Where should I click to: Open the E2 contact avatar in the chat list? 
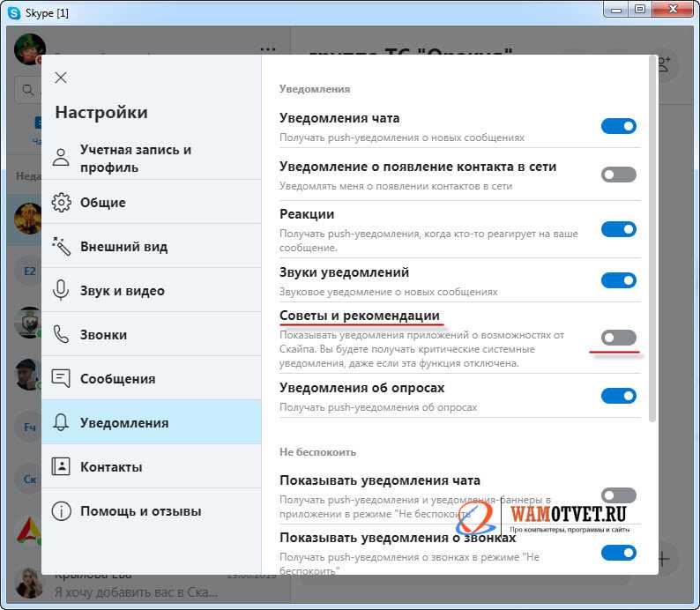(x=29, y=272)
